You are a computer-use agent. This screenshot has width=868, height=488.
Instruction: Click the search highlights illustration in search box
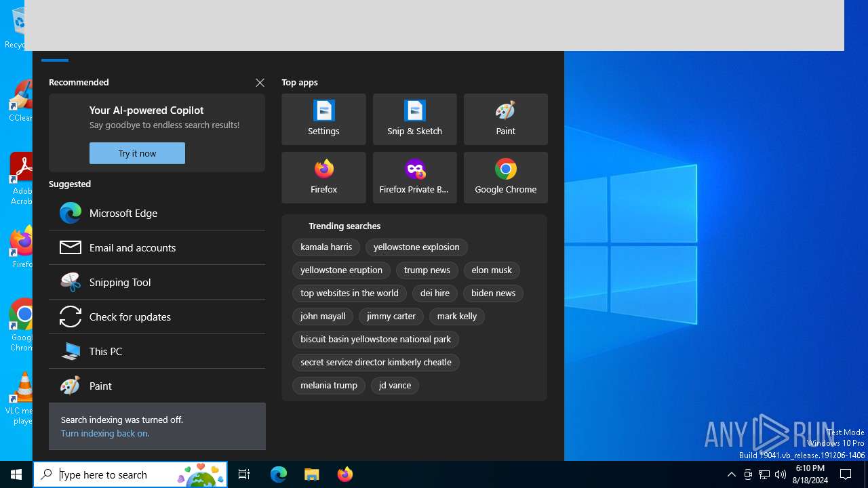(x=201, y=474)
